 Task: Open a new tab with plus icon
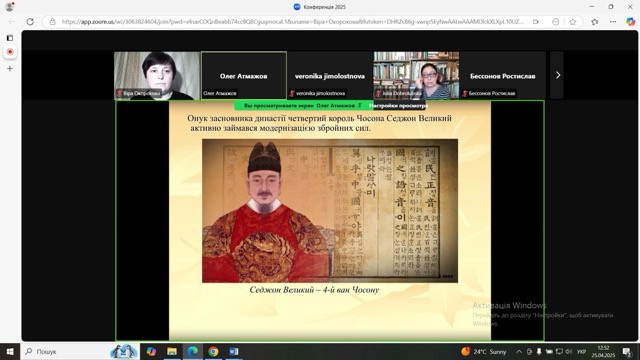coord(10,69)
